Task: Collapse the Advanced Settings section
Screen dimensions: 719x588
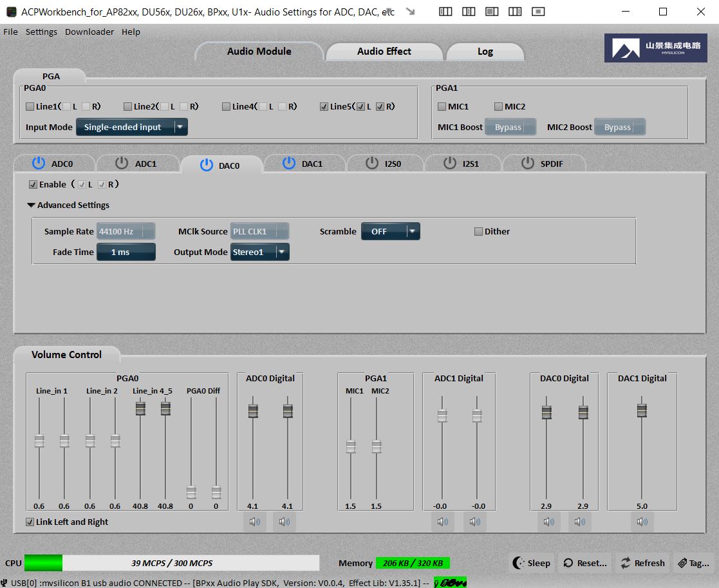Action: coord(31,205)
